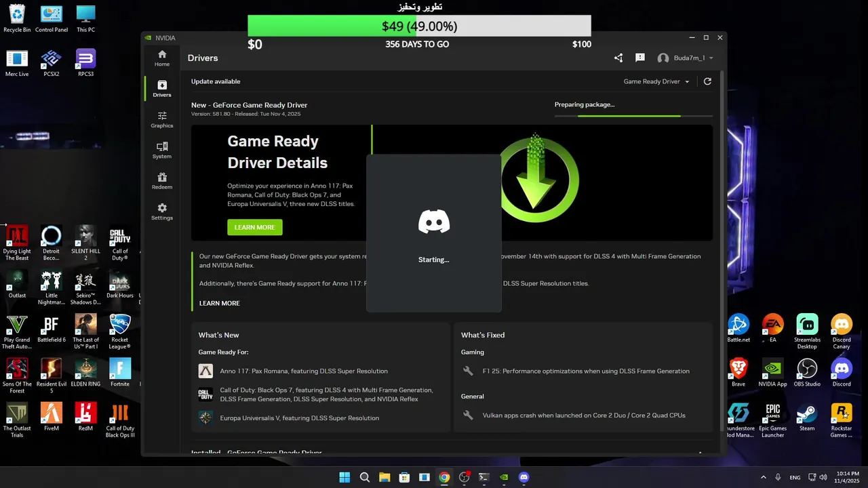Click the 'Update available' text
This screenshot has width=868, height=488.
[216, 81]
